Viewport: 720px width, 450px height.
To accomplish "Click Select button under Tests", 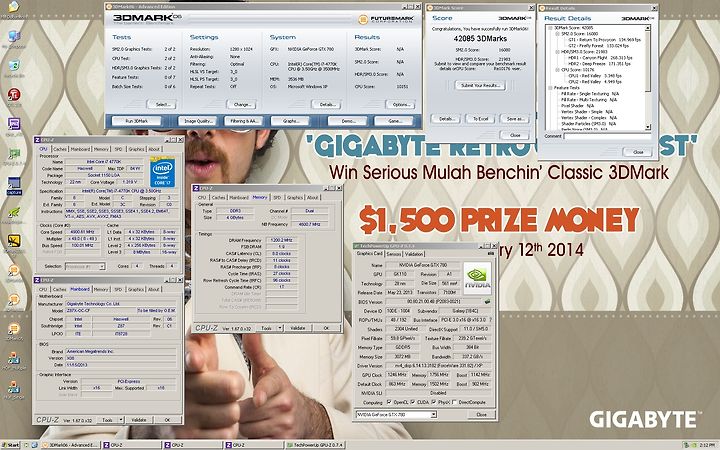I will point(163,105).
